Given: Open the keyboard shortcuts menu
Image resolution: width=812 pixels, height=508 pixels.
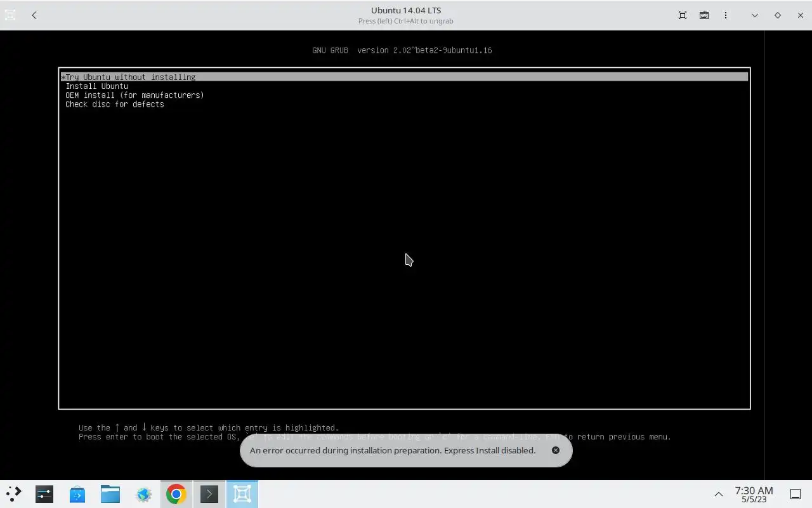Looking at the screenshot, I should click(704, 15).
